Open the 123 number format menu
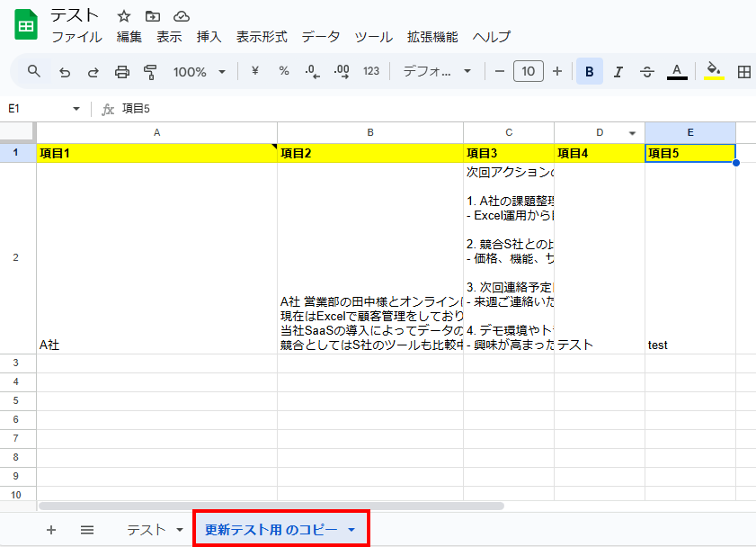The height and width of the screenshot is (547, 756). (x=370, y=71)
